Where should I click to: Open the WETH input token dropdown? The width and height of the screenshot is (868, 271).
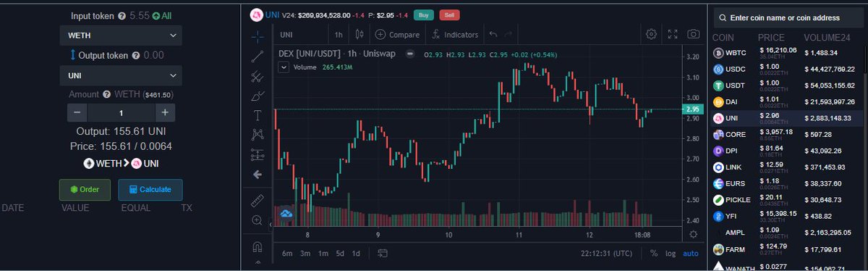[x=121, y=36]
